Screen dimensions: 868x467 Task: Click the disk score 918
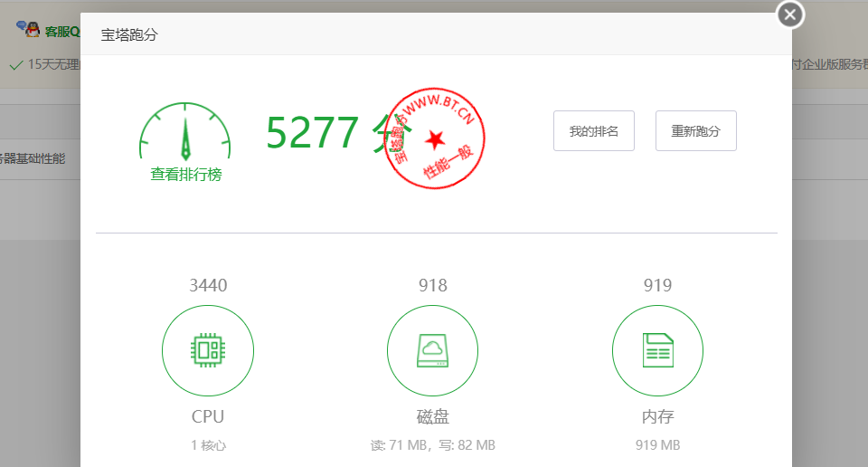pyautogui.click(x=433, y=285)
